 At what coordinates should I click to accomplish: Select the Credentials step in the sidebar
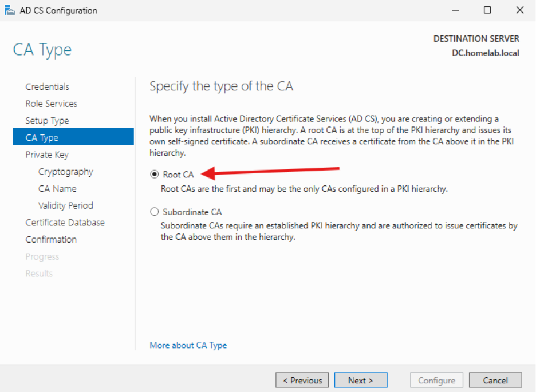[x=47, y=86]
